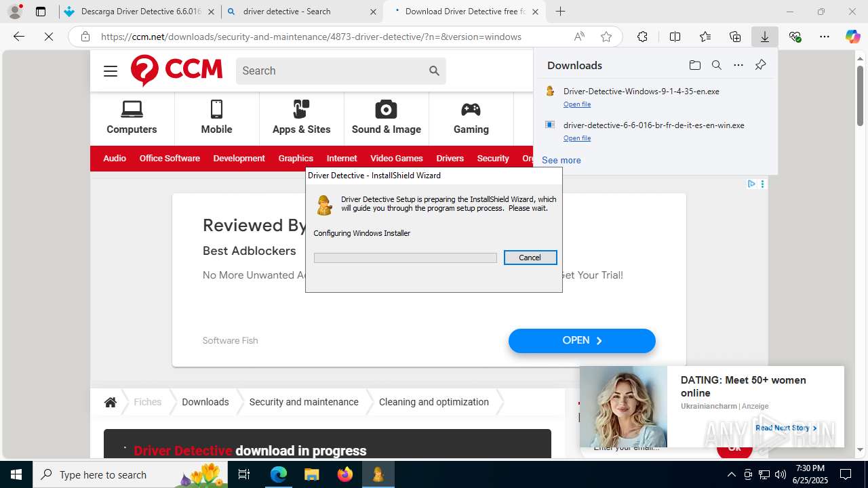Open the Windows Start menu
This screenshot has height=488, width=868.
pyautogui.click(x=16, y=474)
